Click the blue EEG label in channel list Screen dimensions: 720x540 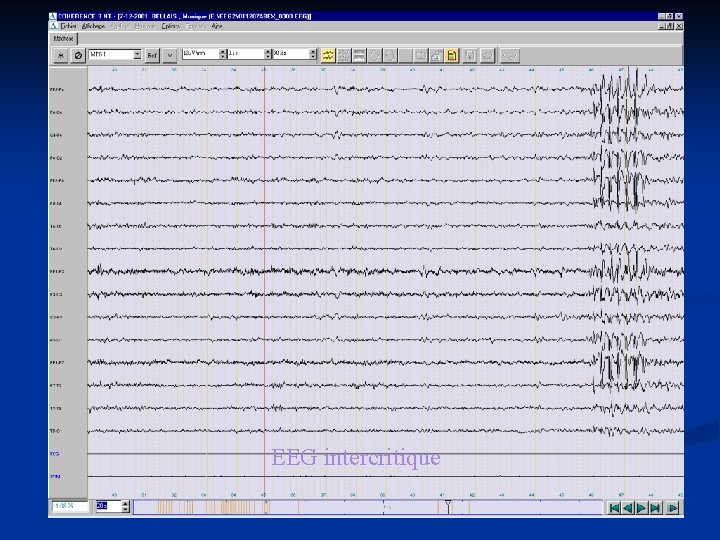coord(55,454)
